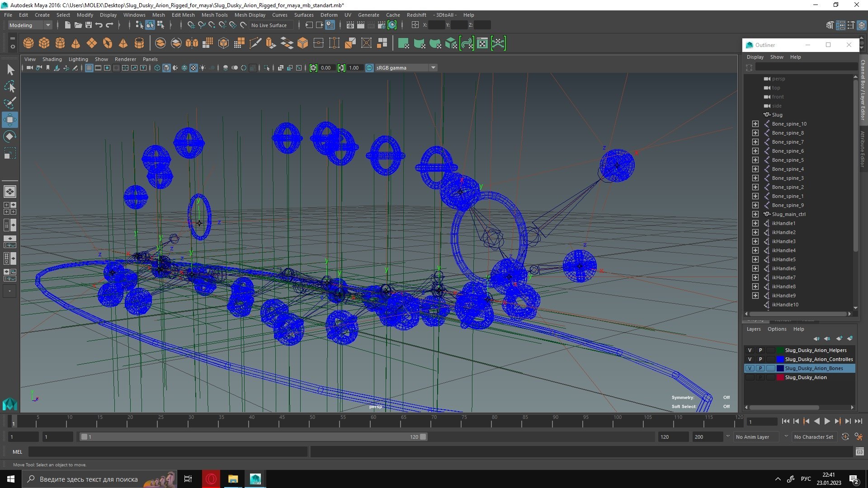
Task: Create a polygon sphere from shelf
Action: coord(28,43)
